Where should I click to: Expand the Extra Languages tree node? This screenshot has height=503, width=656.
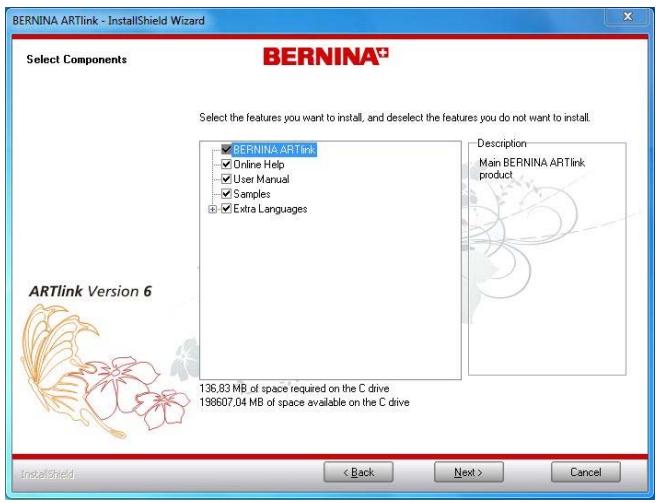coord(213,209)
